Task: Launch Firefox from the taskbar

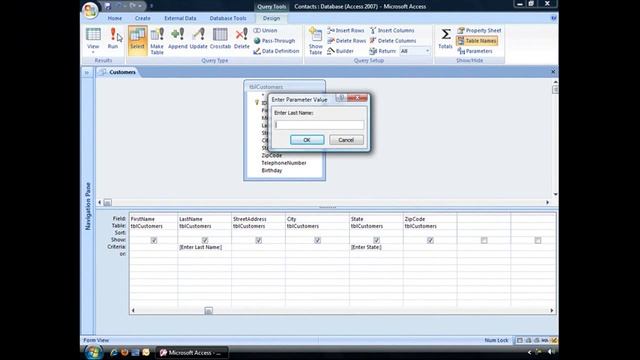Action: pyautogui.click(x=124, y=352)
